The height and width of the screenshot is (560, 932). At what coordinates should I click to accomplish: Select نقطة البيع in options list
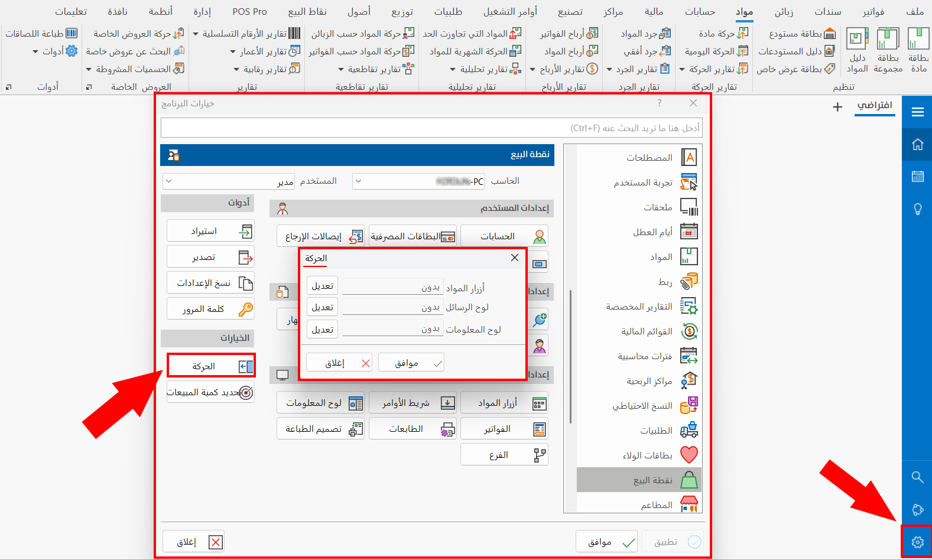pos(639,480)
